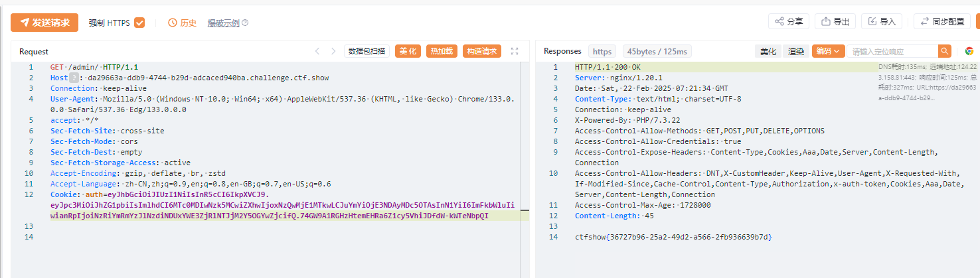Expand the Request editor to fullscreen
980x278 pixels.
[515, 51]
